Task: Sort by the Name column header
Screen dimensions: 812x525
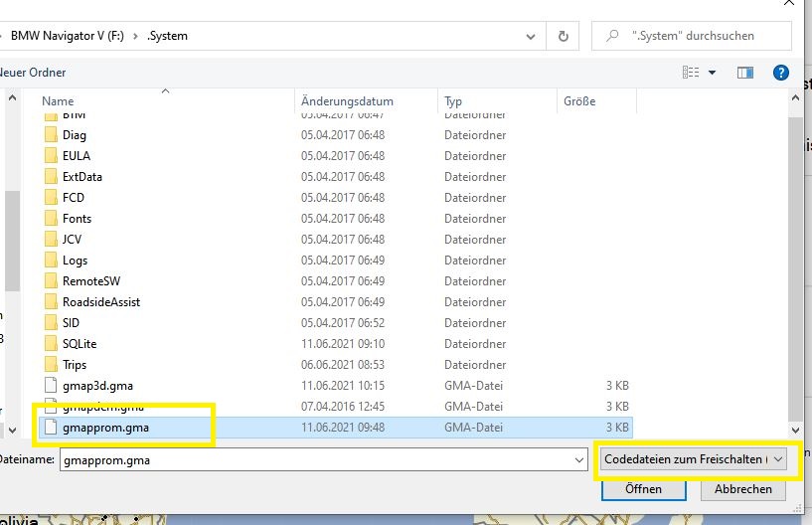Action: 59,101
